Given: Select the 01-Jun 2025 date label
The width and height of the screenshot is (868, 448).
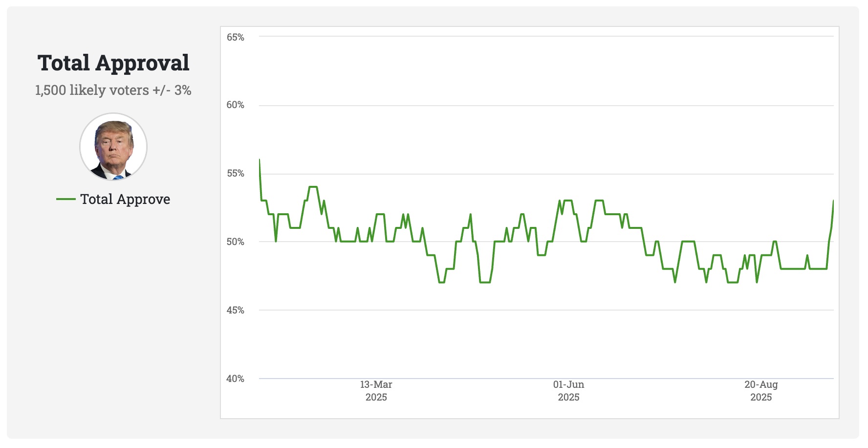Looking at the screenshot, I should pyautogui.click(x=568, y=391).
